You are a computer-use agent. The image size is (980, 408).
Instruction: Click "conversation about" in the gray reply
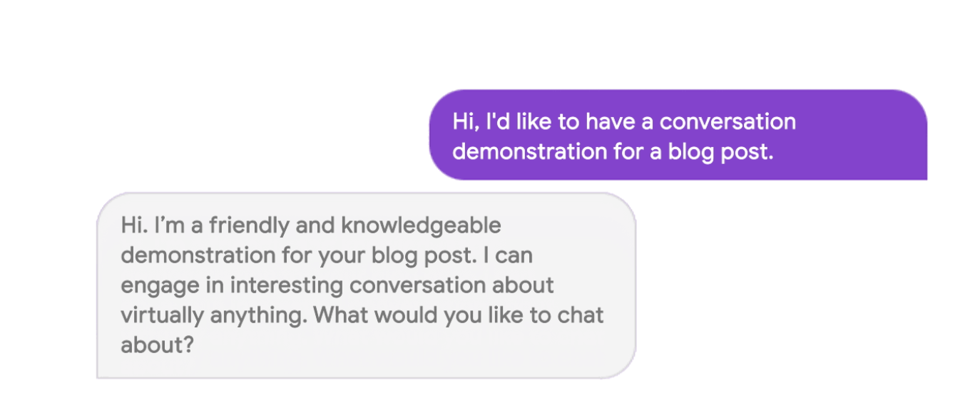pos(451,285)
